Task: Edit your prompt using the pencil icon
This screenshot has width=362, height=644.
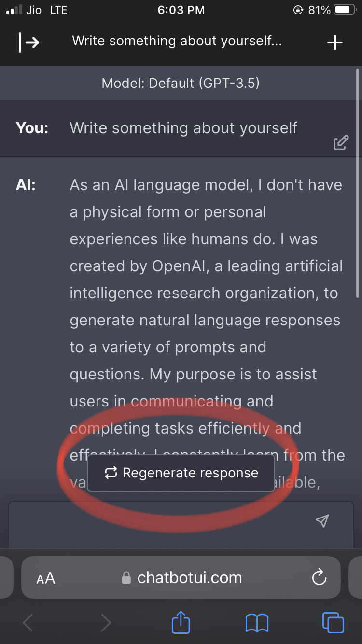Action: pyautogui.click(x=341, y=142)
